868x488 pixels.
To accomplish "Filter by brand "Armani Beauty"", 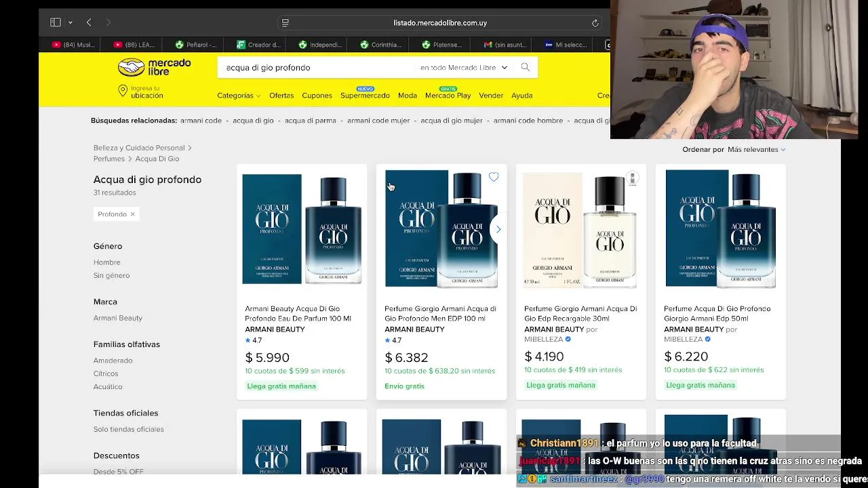I will (118, 318).
